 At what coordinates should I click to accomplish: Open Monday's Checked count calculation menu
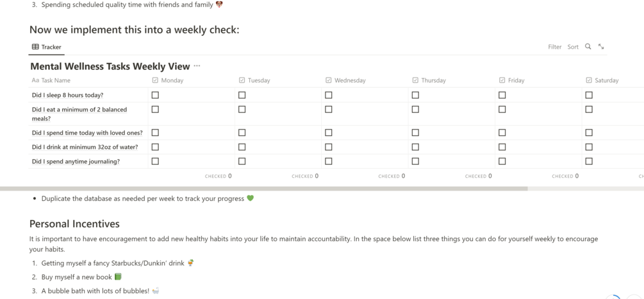tap(219, 176)
